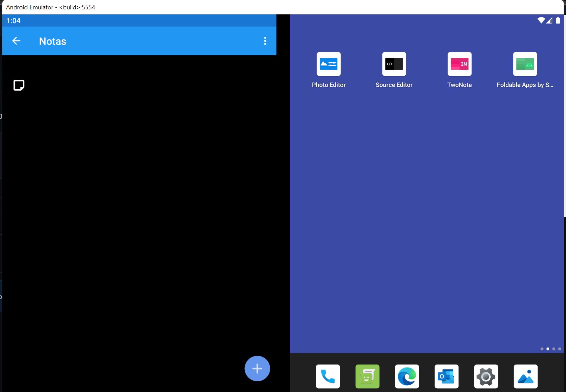Open Outlook from the dock

pos(446,376)
